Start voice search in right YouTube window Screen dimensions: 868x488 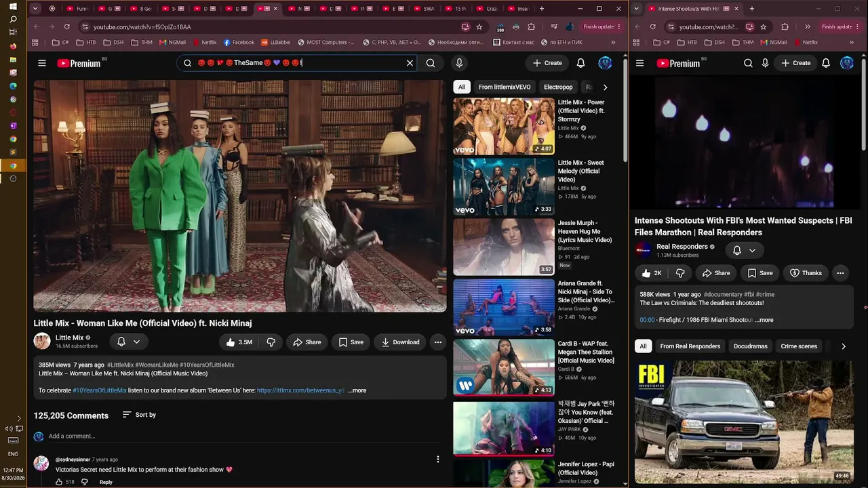[765, 63]
